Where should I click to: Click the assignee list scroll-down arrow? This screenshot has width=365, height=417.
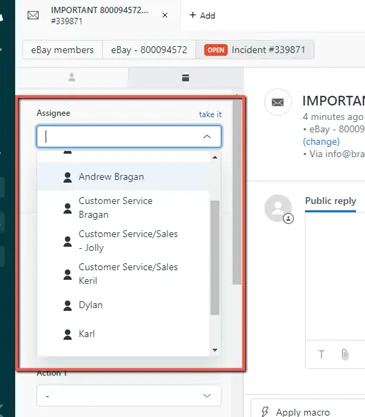[x=215, y=350]
